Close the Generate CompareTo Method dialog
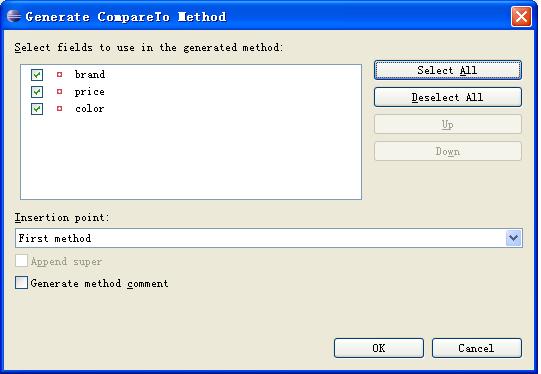This screenshot has width=541, height=374. pyautogui.click(x=521, y=16)
